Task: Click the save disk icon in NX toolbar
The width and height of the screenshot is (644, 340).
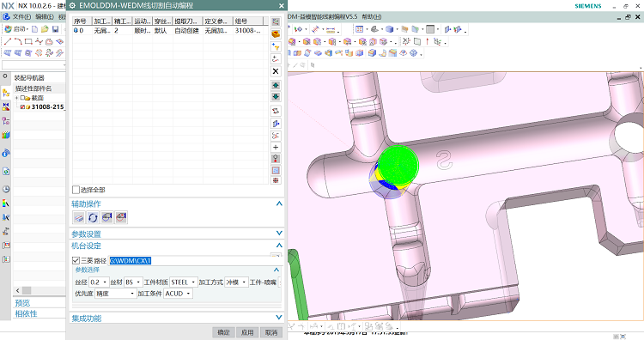Action: pos(56,29)
